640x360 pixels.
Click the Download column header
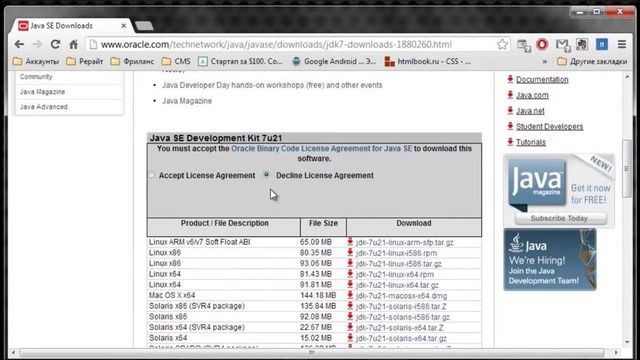coord(413,223)
